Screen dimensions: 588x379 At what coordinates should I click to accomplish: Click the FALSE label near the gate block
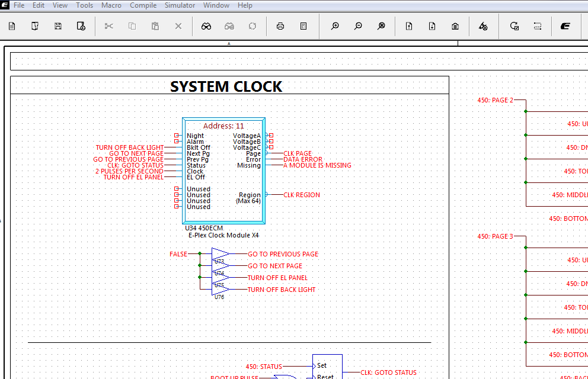click(178, 254)
